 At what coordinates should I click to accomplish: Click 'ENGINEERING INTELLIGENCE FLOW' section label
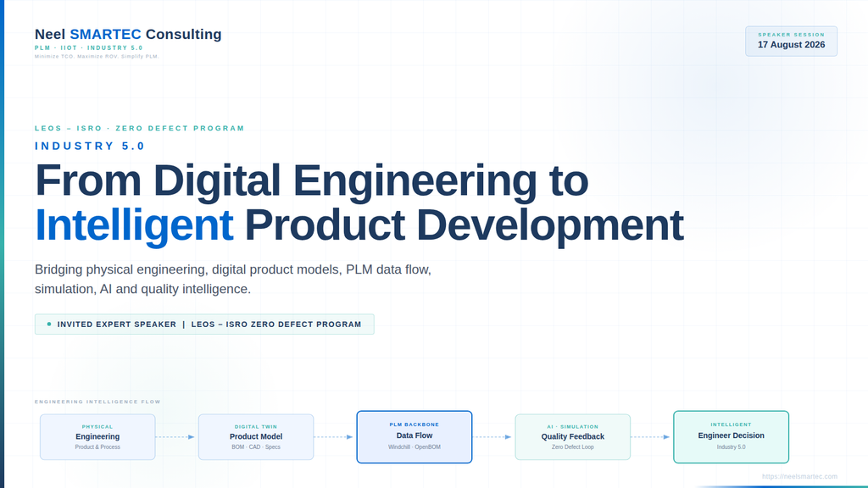coord(97,402)
